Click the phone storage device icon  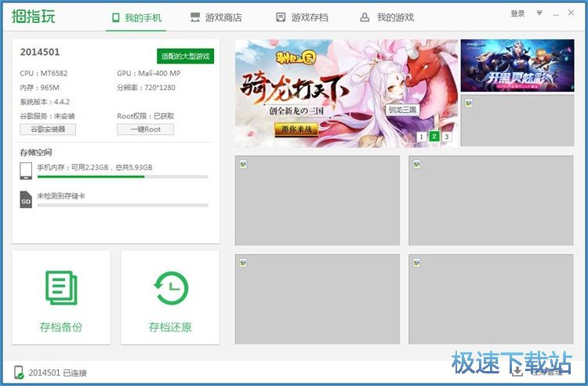(26, 171)
